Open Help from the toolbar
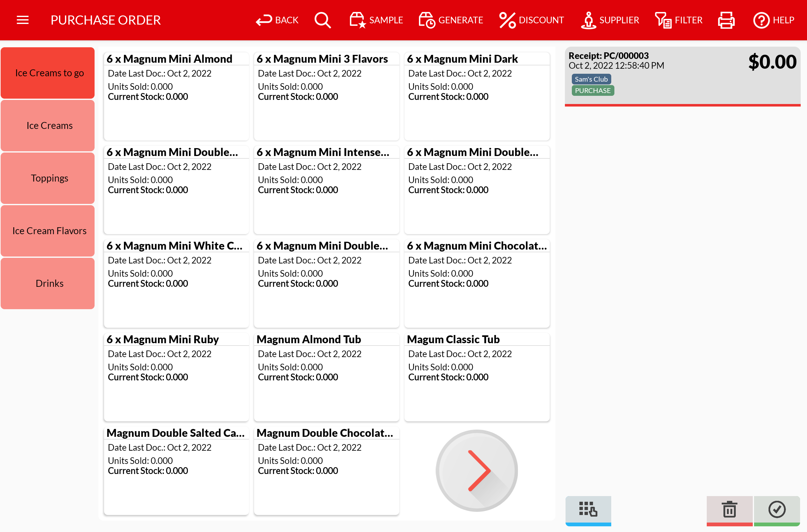807x532 pixels. coord(773,20)
